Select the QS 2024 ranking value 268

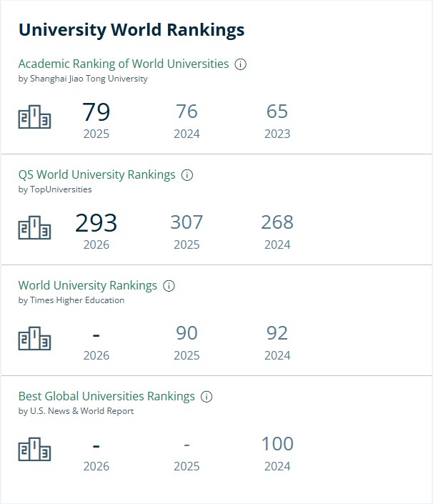click(x=277, y=222)
